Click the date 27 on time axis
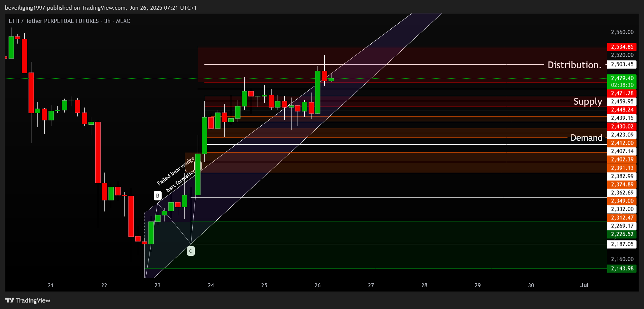This screenshot has height=309, width=644. click(371, 285)
